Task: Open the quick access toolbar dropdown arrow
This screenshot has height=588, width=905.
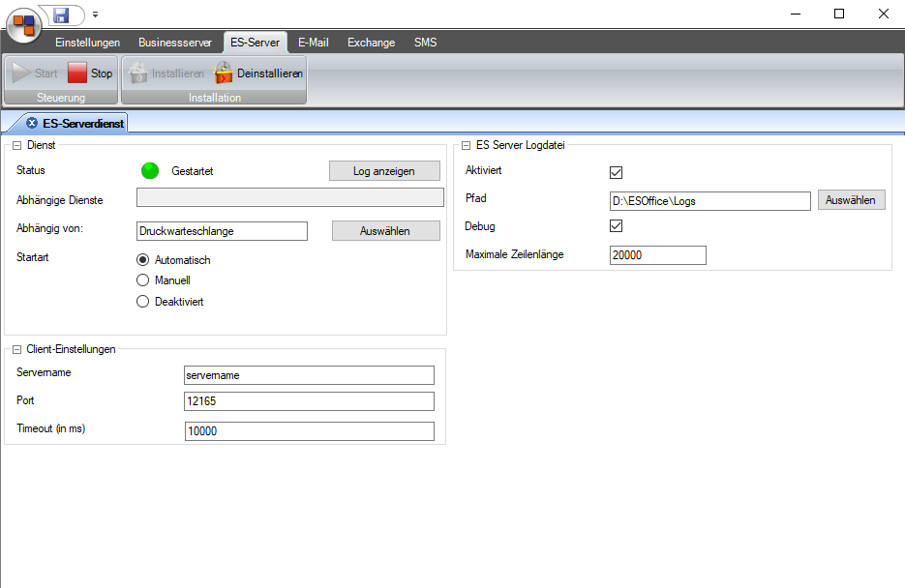Action: tap(96, 15)
